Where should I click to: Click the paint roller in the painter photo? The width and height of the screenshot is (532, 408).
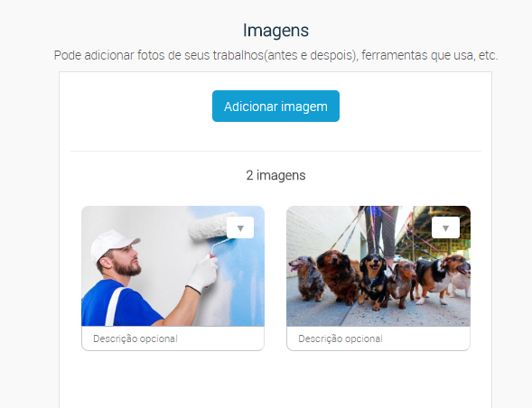click(211, 227)
